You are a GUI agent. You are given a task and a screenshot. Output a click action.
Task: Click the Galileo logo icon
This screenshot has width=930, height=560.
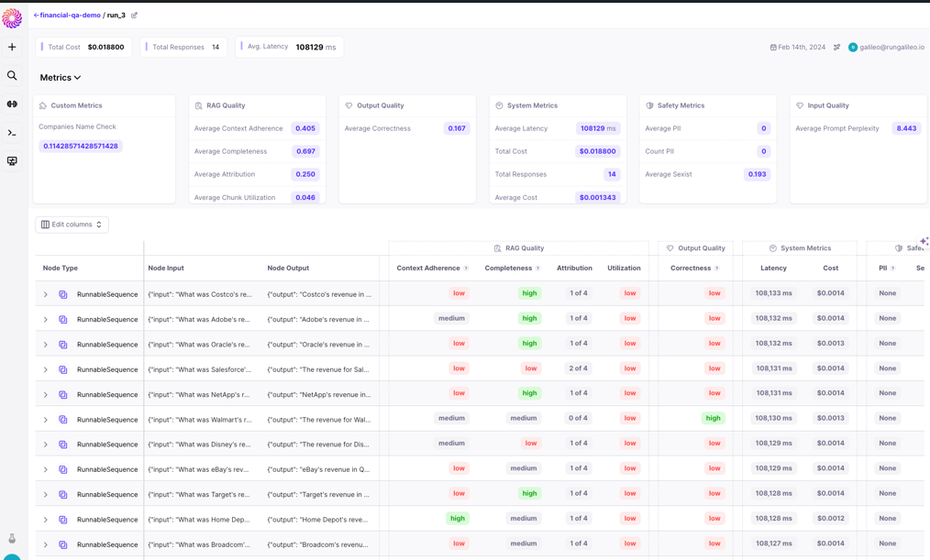tap(12, 18)
